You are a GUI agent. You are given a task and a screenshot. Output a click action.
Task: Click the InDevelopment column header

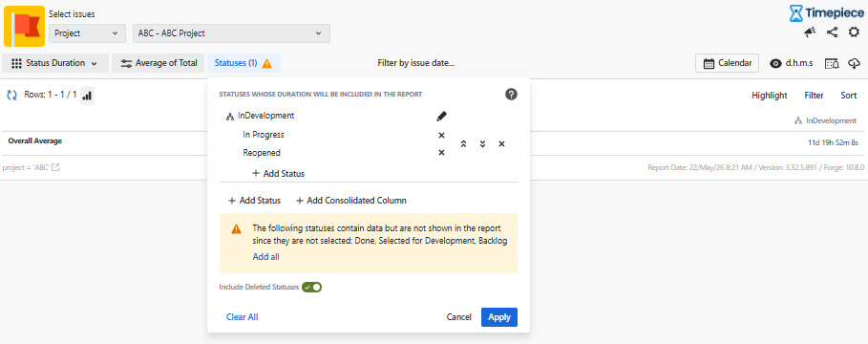tap(825, 120)
